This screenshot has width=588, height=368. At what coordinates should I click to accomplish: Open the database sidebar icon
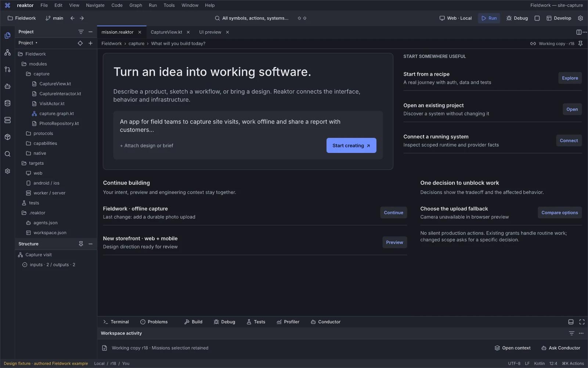pos(7,103)
